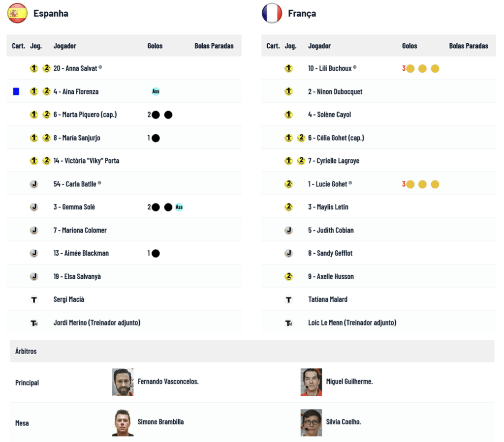Image resolution: width=504 pixels, height=442 pixels.
Task: Click first yellow goal dot for Lili Buchoux
Action: [410, 69]
